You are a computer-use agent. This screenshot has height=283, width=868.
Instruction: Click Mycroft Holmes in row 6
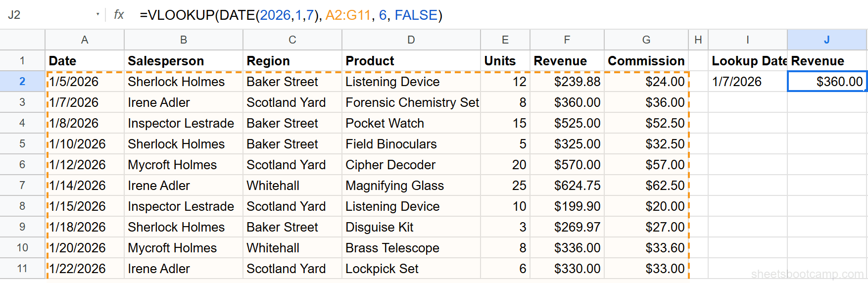[184, 165]
